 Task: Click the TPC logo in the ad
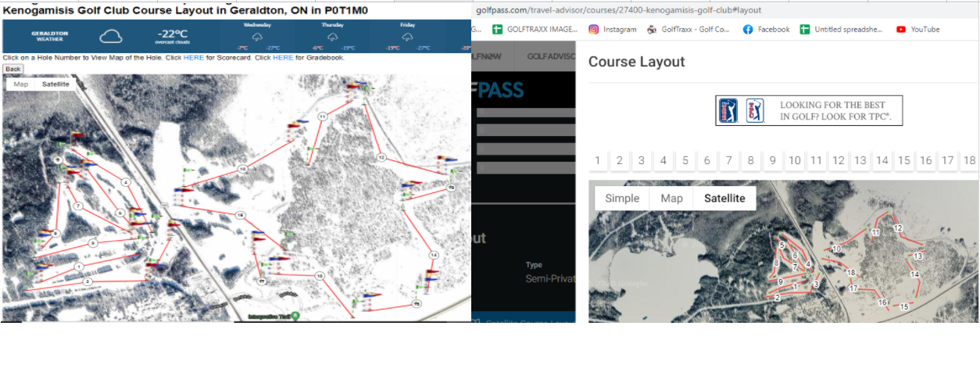coord(755,111)
